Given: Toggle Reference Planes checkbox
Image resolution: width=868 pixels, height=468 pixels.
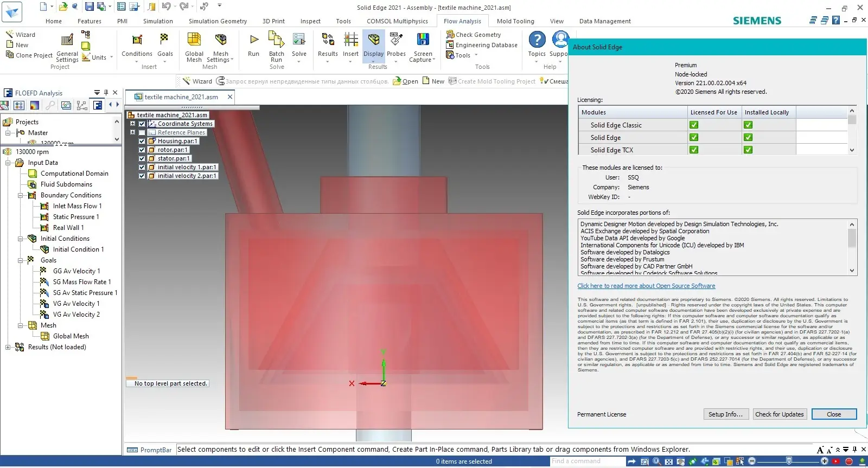Looking at the screenshot, I should pyautogui.click(x=142, y=132).
